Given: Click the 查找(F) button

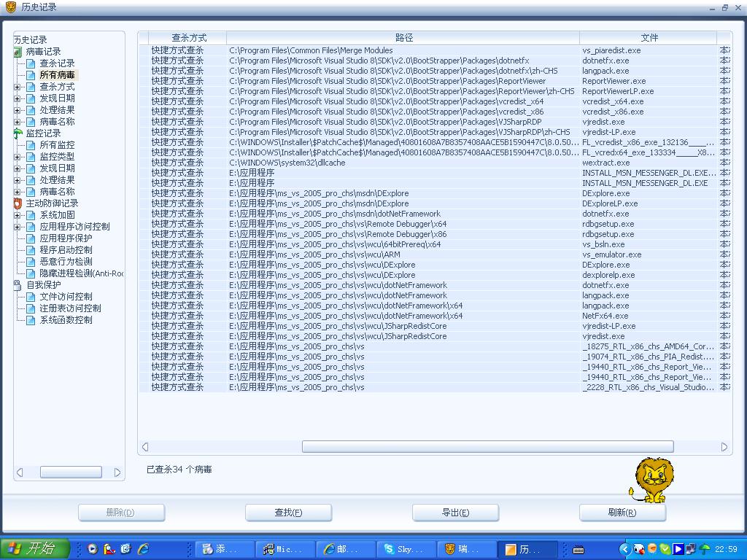Looking at the screenshot, I should (x=289, y=513).
